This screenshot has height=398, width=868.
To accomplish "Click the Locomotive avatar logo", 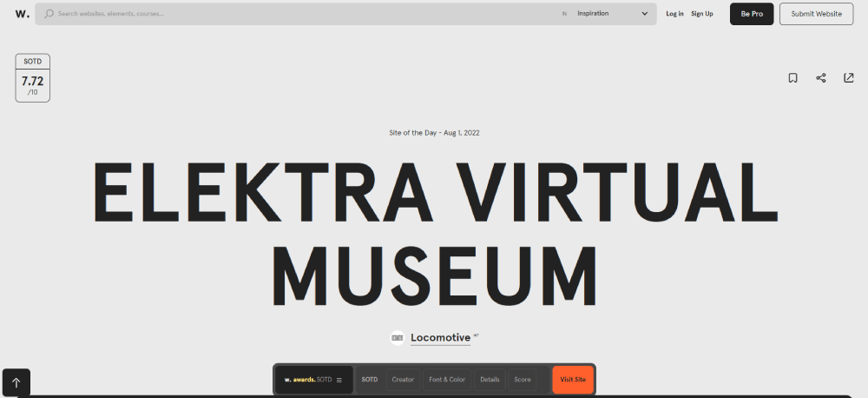I will [x=398, y=337].
